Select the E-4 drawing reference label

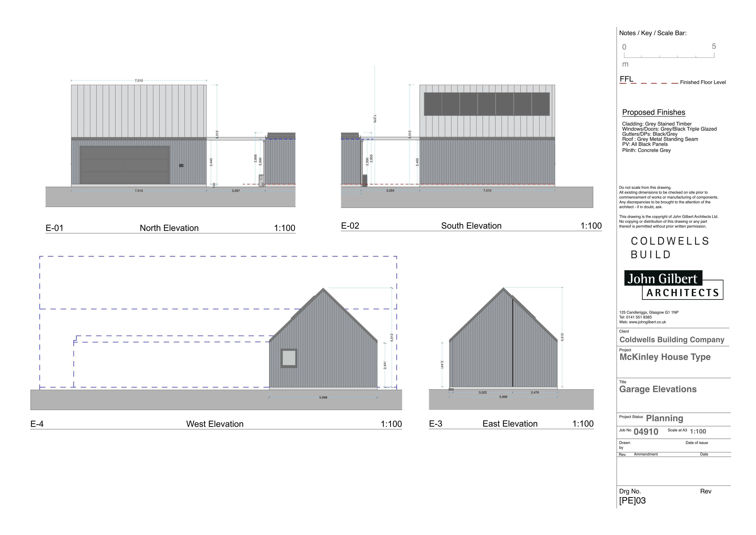pos(37,424)
